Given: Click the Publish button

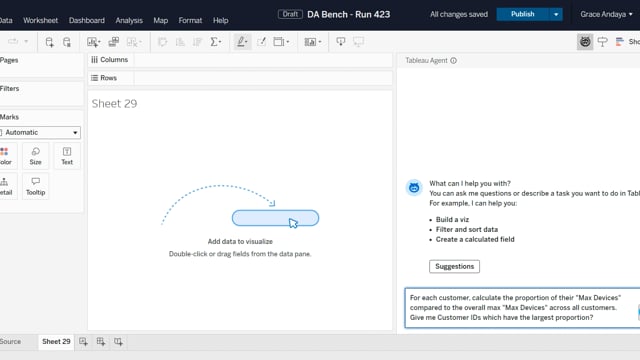Looking at the screenshot, I should coord(523,14).
